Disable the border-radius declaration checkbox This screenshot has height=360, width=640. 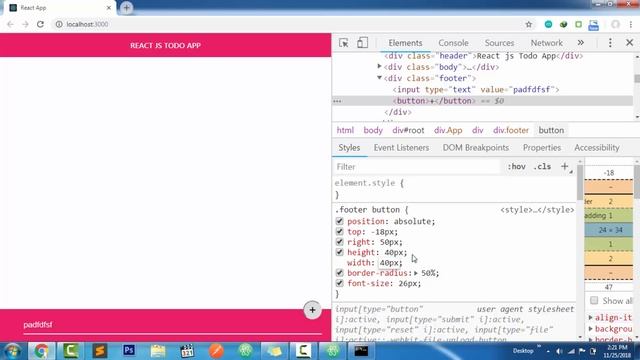pos(339,273)
